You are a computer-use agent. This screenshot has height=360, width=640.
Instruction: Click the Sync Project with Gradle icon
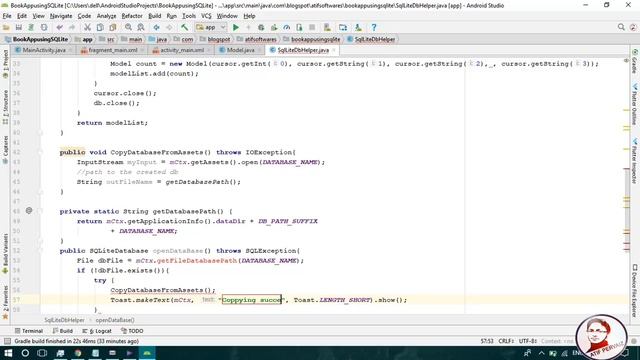31,27
